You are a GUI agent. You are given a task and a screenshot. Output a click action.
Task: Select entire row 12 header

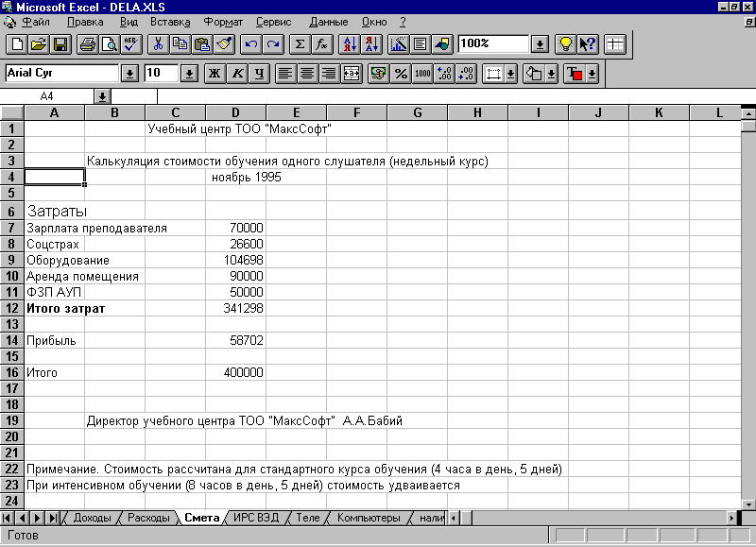(x=11, y=308)
